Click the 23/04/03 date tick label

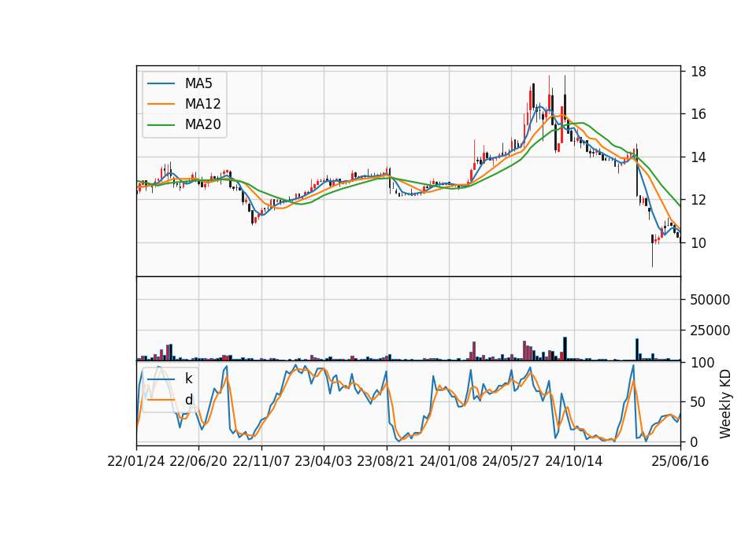click(324, 461)
